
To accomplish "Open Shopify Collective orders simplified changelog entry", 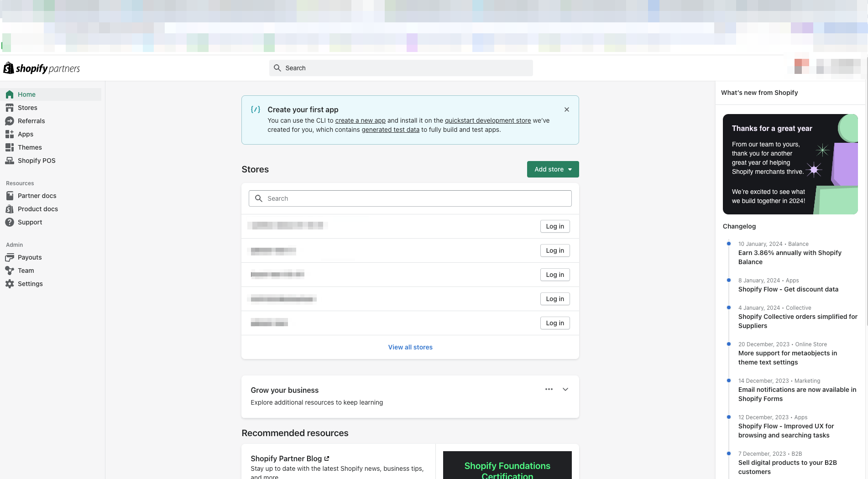I will point(798,321).
